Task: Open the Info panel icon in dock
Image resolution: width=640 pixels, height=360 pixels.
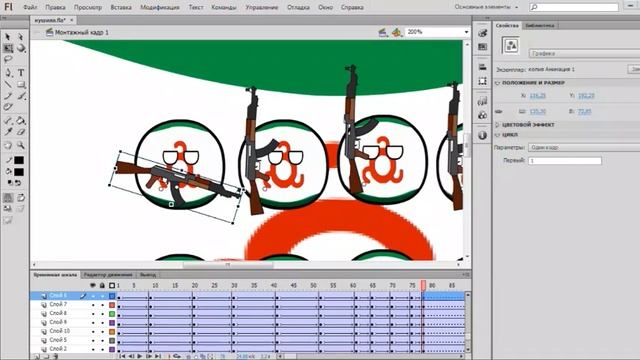Action: 482,135
